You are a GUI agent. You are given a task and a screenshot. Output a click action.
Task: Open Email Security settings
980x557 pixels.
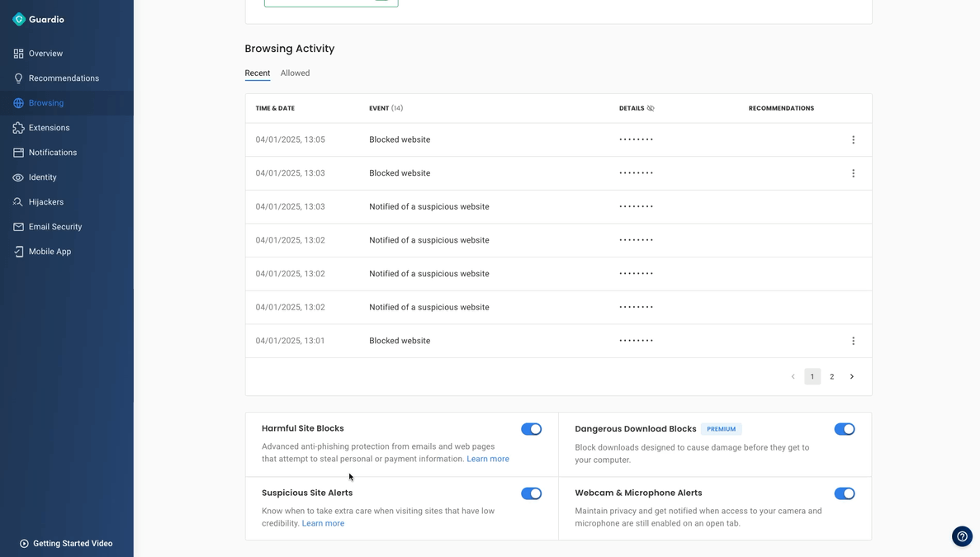coord(55,226)
